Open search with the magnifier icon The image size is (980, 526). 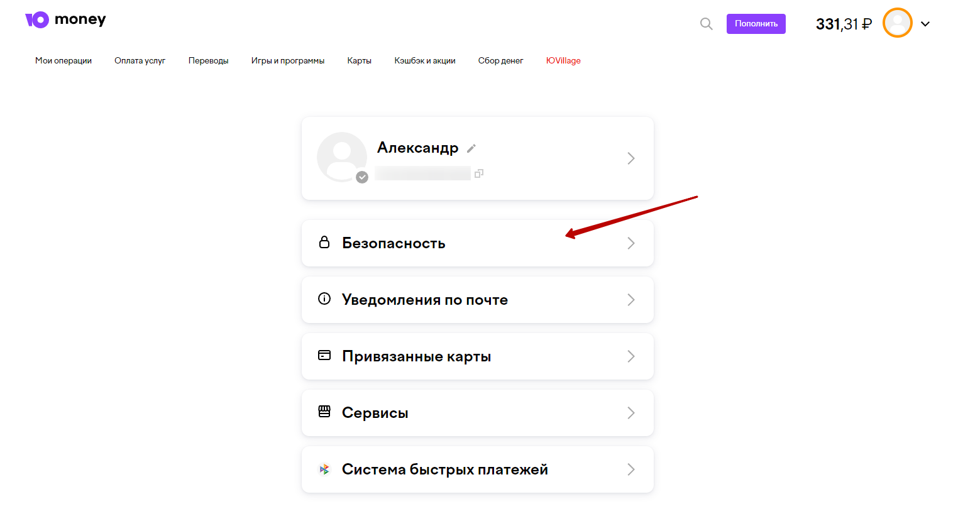click(x=707, y=24)
